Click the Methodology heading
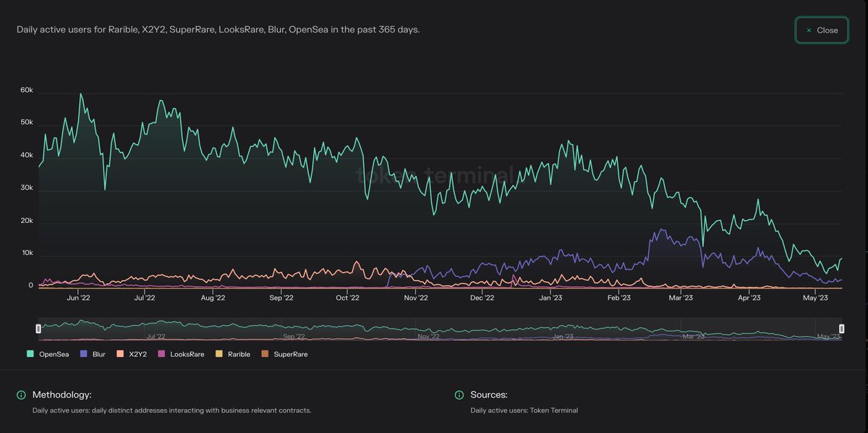 click(x=62, y=395)
